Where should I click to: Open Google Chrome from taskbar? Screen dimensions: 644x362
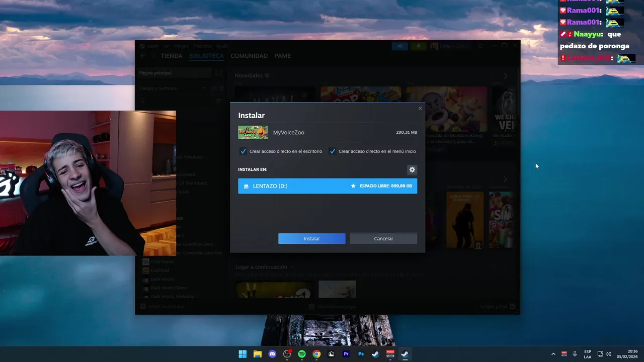pyautogui.click(x=316, y=354)
